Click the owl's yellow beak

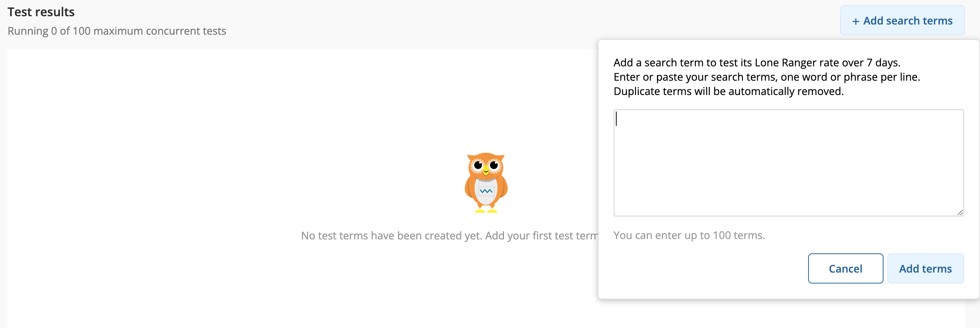coord(486,170)
